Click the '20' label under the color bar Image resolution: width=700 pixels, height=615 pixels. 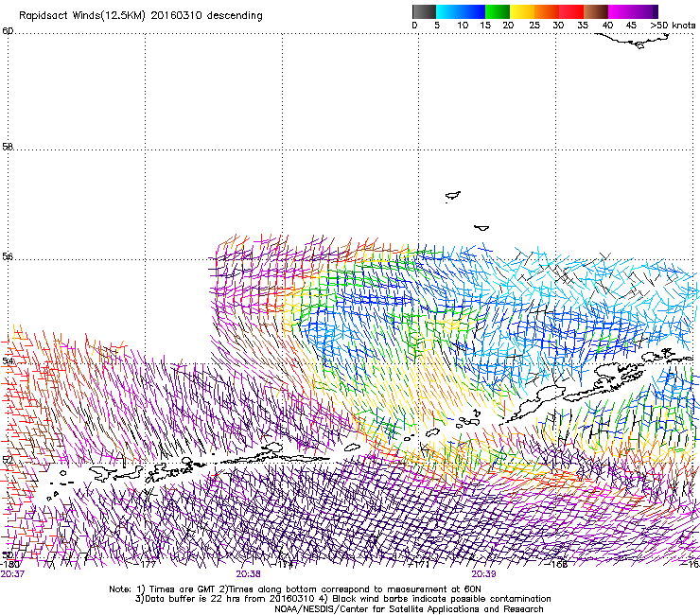click(x=508, y=26)
